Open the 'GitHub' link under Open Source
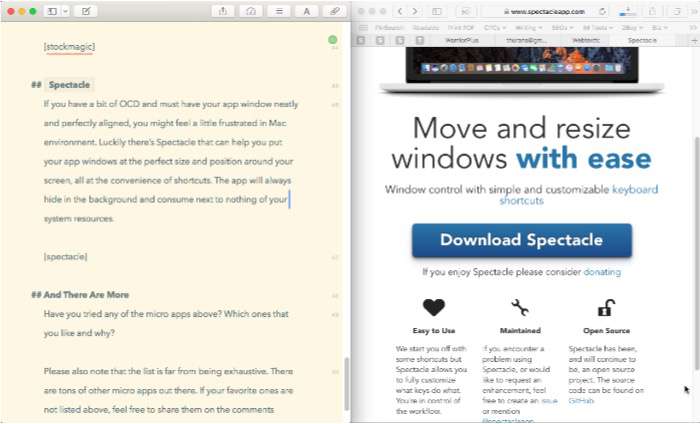The width and height of the screenshot is (700, 424). (581, 401)
